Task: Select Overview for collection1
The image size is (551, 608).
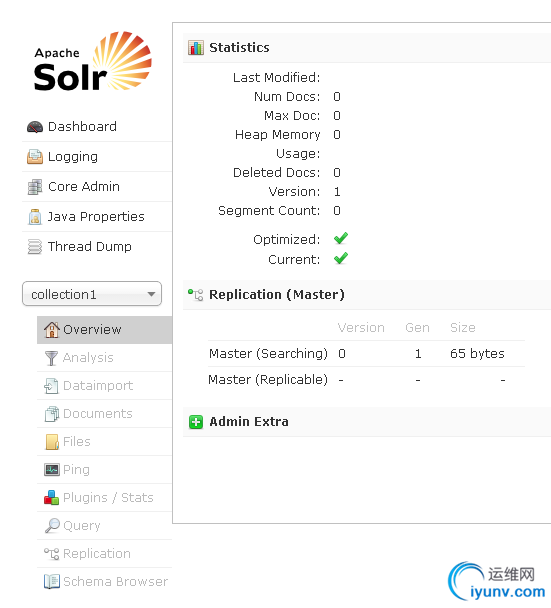Action: pos(104,330)
